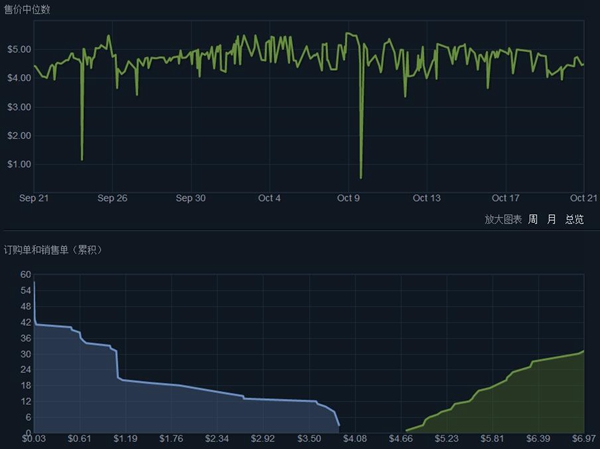
Task: Click the Oct 4 date label
Action: point(269,198)
